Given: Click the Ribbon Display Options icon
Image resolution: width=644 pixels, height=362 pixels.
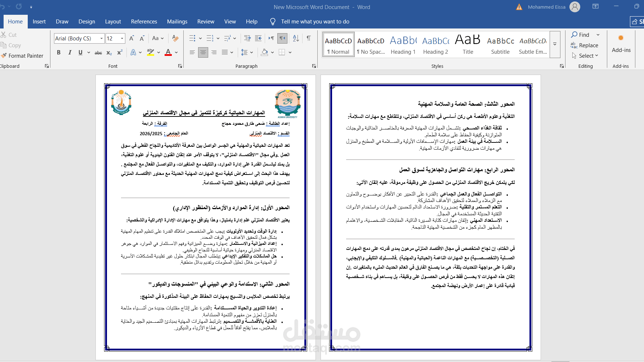Looking at the screenshot, I should (x=596, y=6).
